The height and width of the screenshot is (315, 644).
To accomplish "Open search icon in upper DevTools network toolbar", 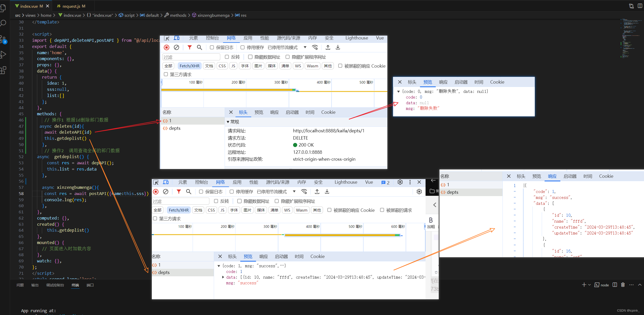I will [x=199, y=47].
